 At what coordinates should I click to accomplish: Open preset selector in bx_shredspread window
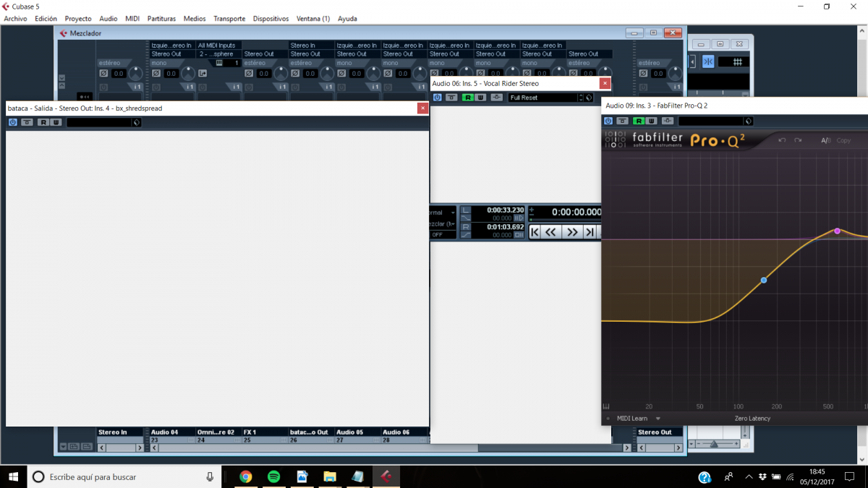point(99,122)
